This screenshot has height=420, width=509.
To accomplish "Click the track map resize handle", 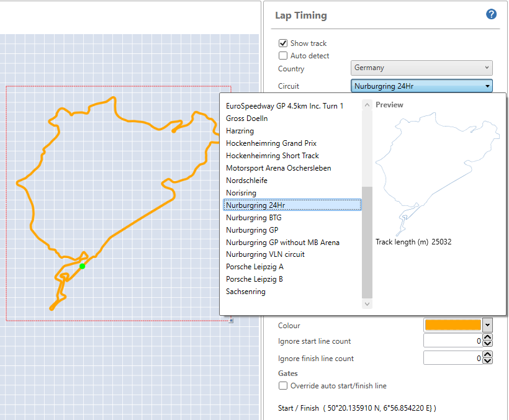I will pos(231,321).
